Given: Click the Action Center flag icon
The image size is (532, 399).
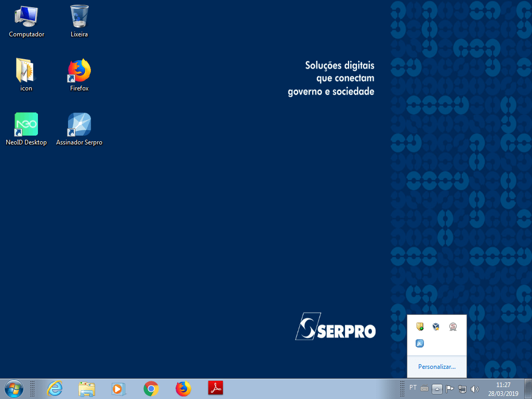Looking at the screenshot, I should (x=450, y=389).
